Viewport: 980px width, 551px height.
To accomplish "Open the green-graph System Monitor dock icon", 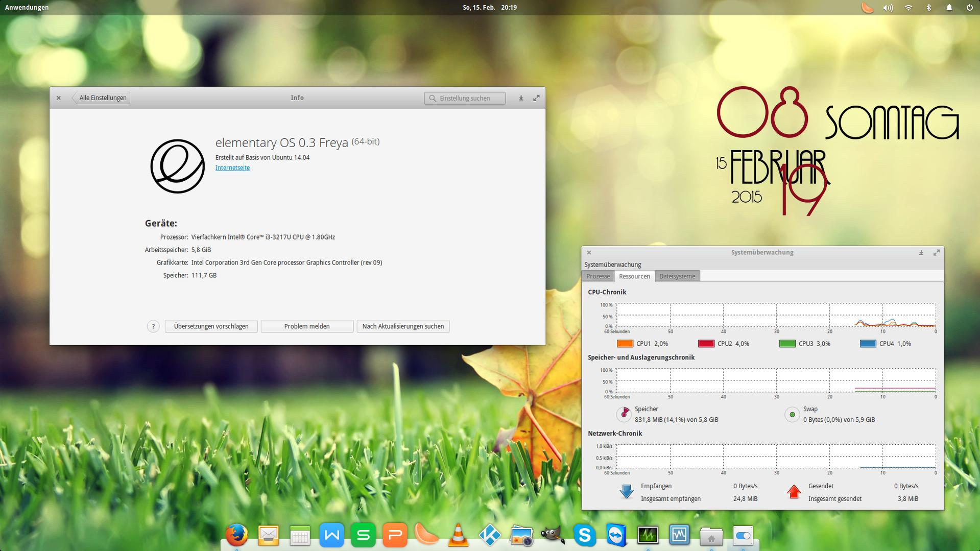I will (648, 535).
